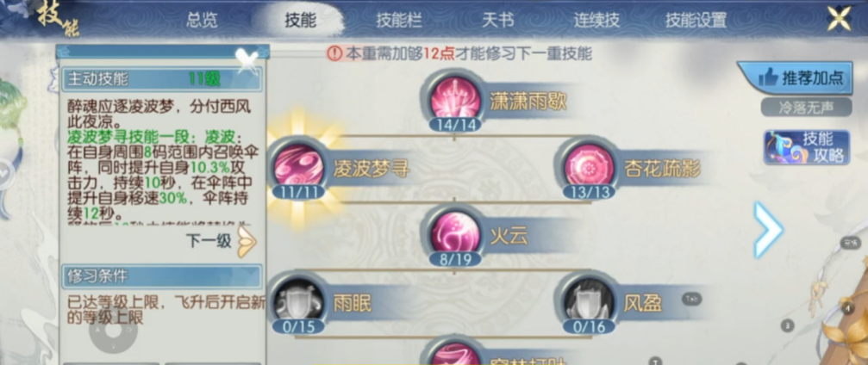Viewport: 868px width, 365px height.
Task: Open the 技能设置 tab
Action: [696, 21]
